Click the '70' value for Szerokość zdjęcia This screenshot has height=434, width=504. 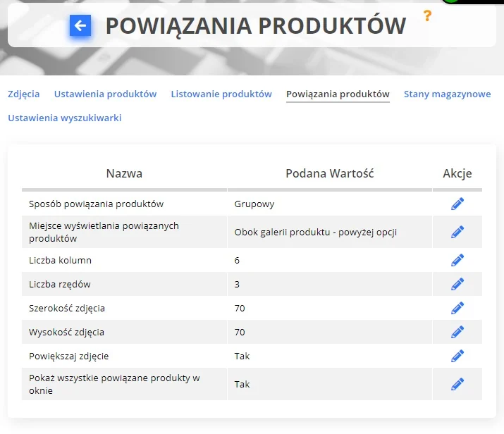point(240,308)
